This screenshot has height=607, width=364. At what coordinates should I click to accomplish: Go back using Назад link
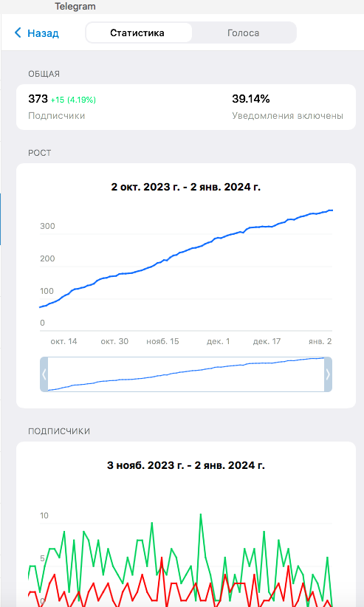[43, 33]
